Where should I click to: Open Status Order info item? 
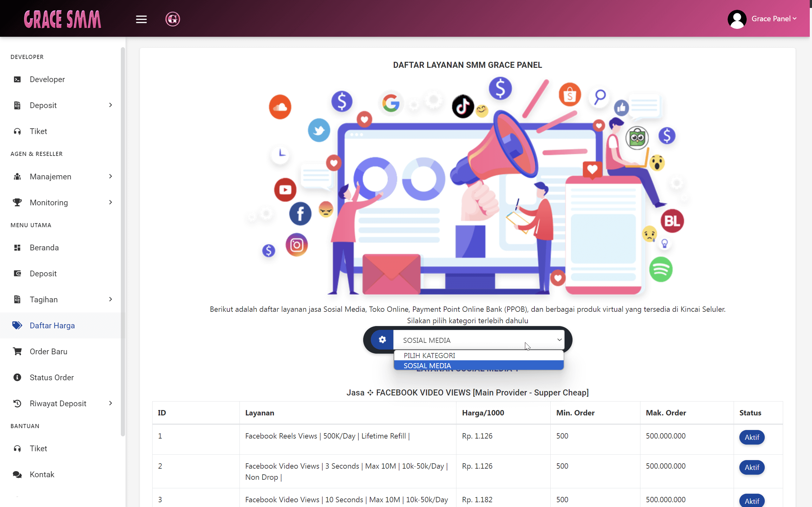(x=51, y=377)
